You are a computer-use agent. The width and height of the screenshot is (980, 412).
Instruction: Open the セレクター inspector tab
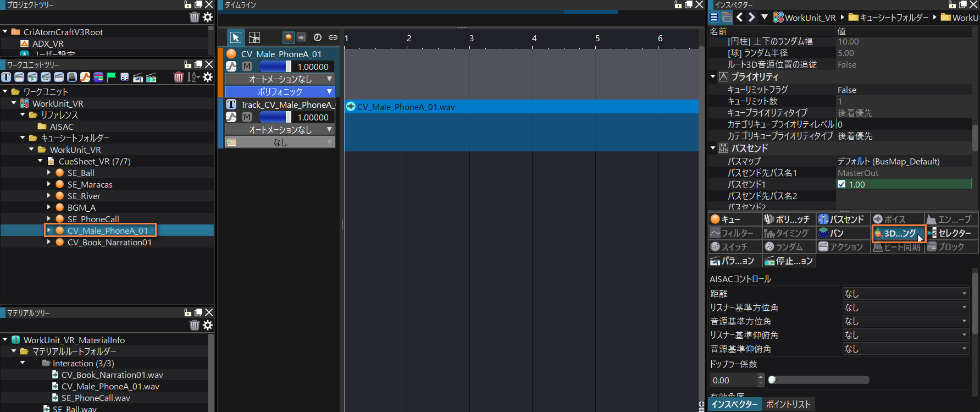(951, 233)
